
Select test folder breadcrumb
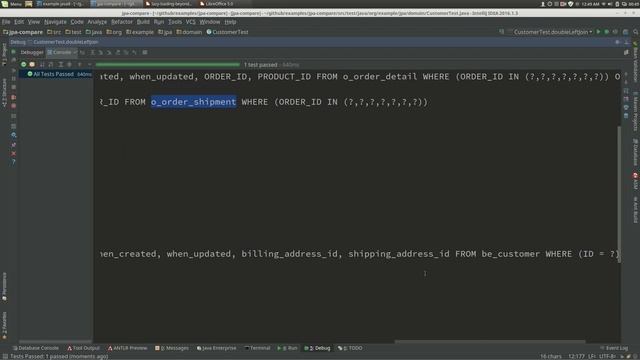73,32
